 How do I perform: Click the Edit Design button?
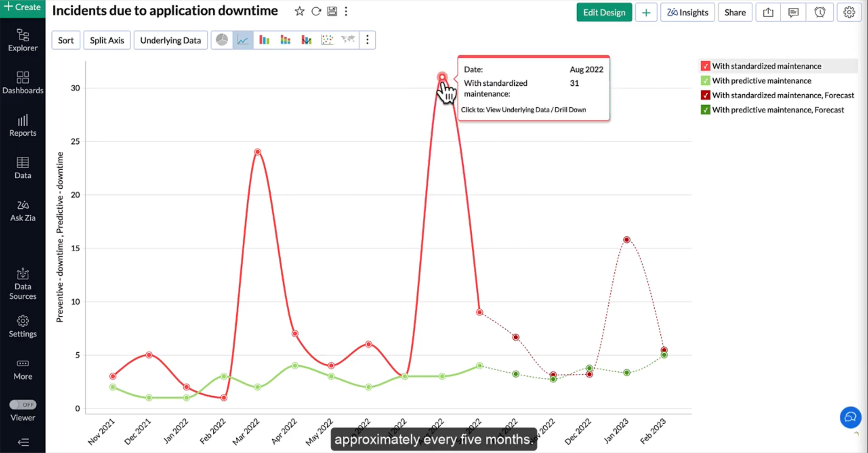[604, 13]
